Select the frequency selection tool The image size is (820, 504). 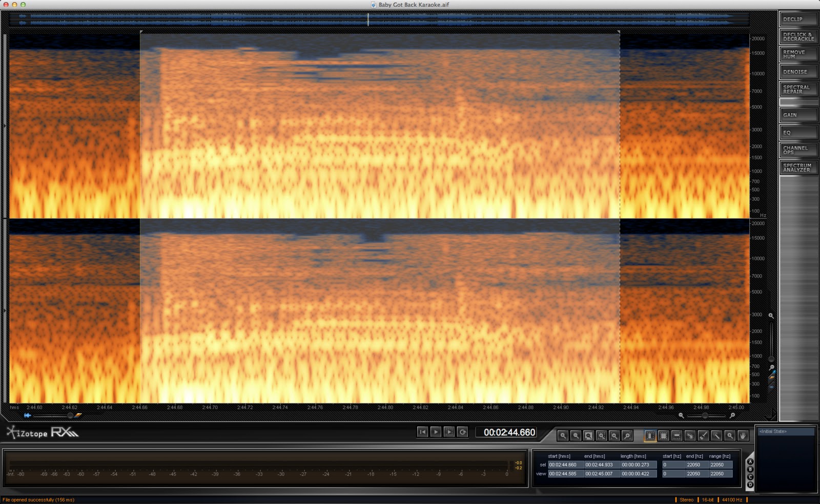tap(676, 435)
